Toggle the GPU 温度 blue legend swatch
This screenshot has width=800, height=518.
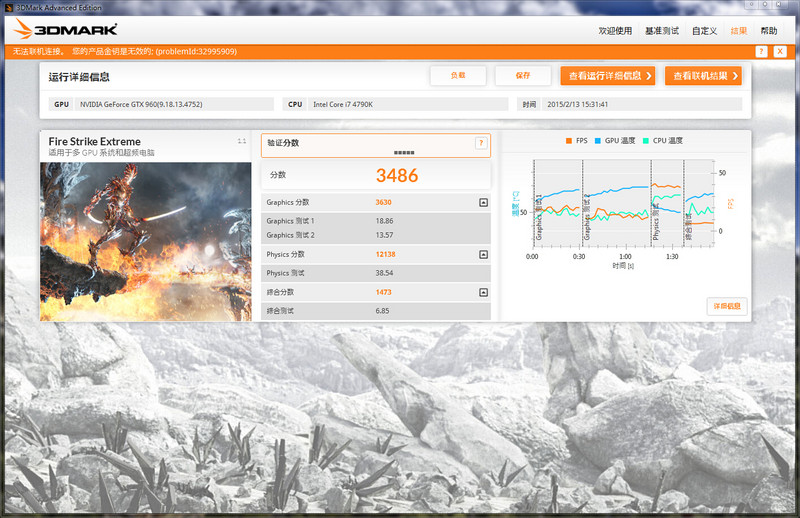click(597, 141)
